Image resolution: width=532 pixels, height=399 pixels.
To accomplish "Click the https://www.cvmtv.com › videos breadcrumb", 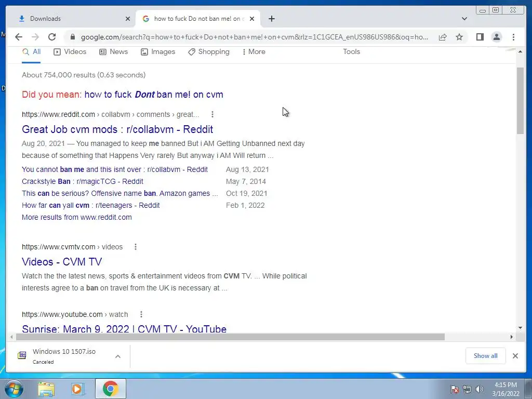I will coord(72,247).
